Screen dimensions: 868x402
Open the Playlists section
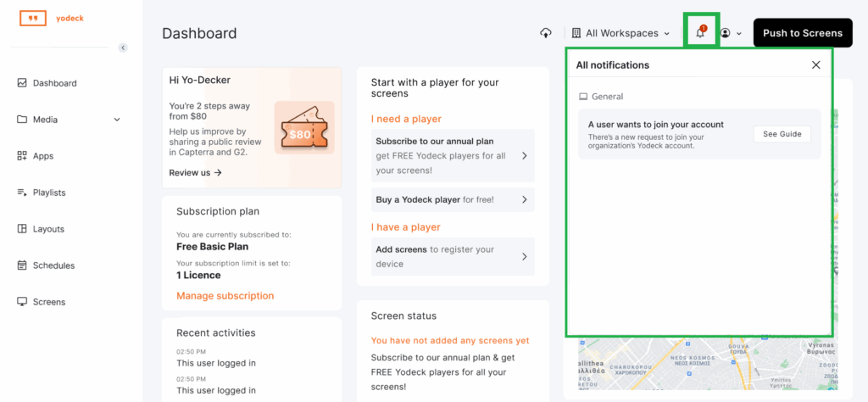(48, 193)
